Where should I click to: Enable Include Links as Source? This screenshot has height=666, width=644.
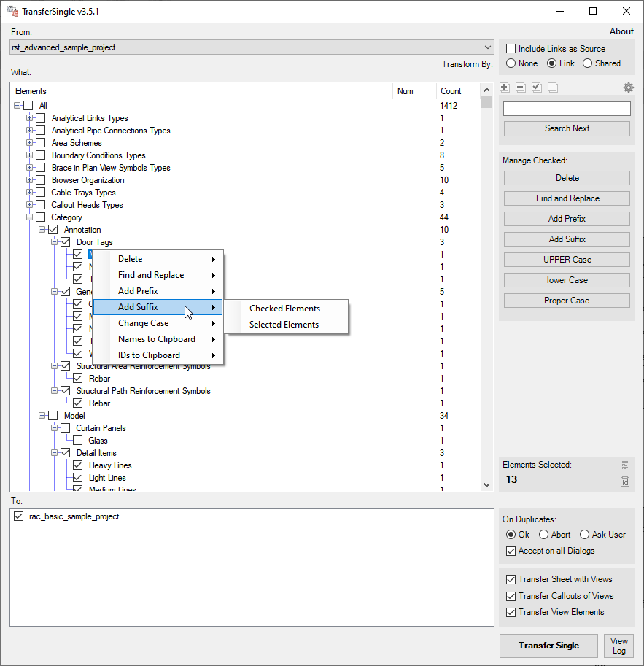(x=511, y=49)
